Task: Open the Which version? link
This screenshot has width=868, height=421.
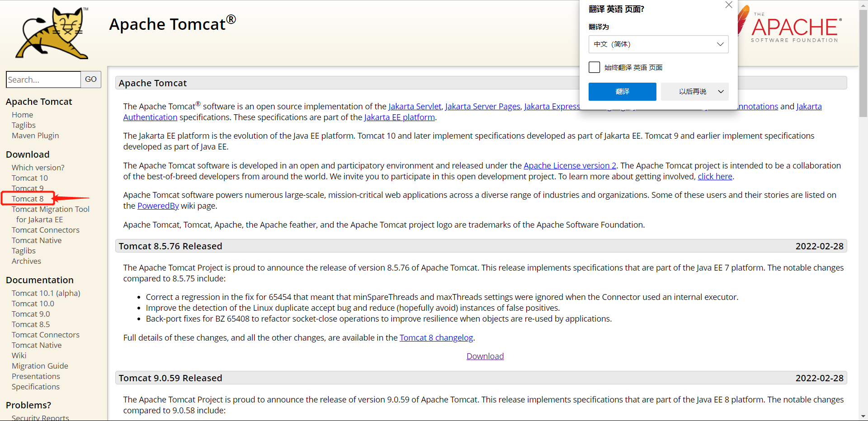Action: click(x=38, y=168)
